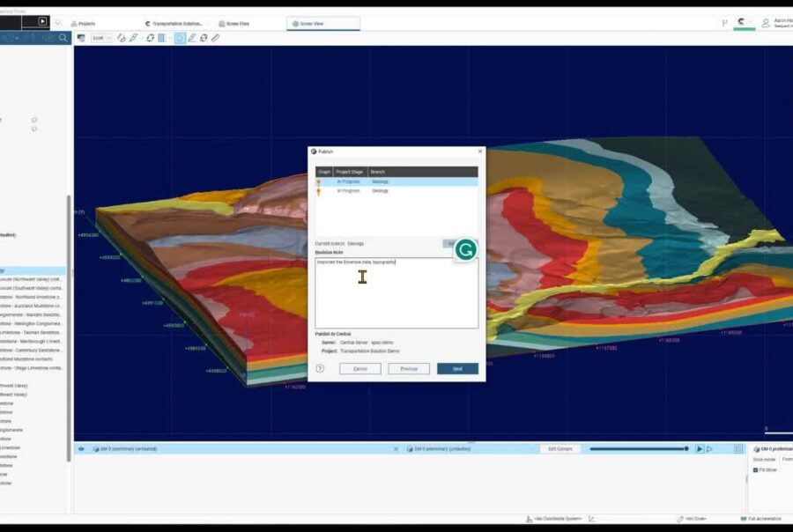Expand the dropdown arrow left of Projects tab
793x532 pixels.
(x=58, y=23)
